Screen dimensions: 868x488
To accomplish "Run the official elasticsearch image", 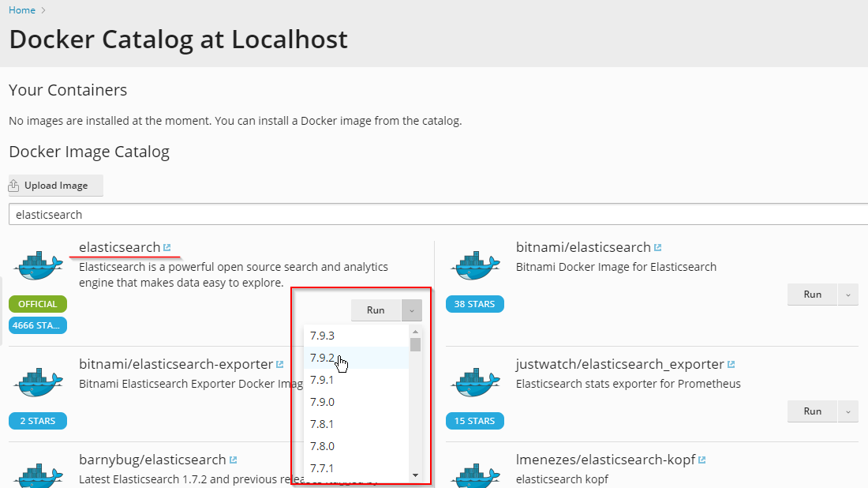I will (376, 310).
